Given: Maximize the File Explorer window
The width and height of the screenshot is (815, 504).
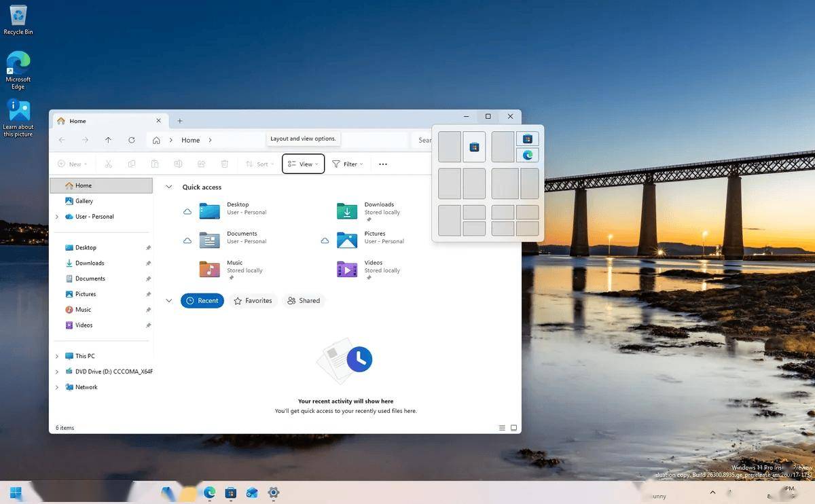Looking at the screenshot, I should (x=488, y=116).
